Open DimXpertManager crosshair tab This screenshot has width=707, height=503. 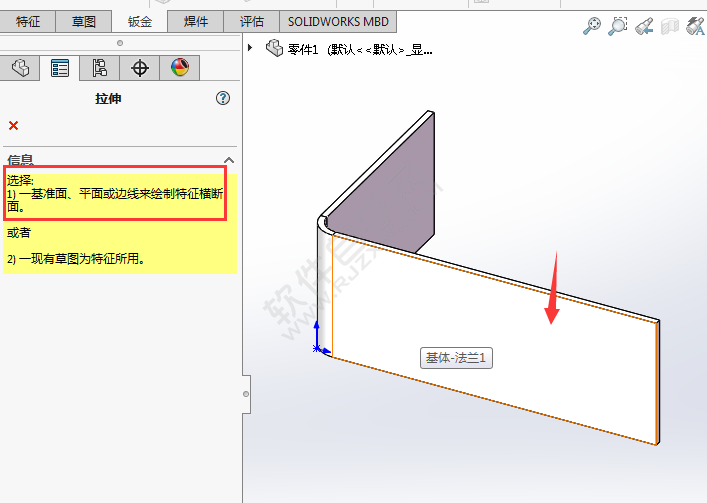[x=140, y=68]
